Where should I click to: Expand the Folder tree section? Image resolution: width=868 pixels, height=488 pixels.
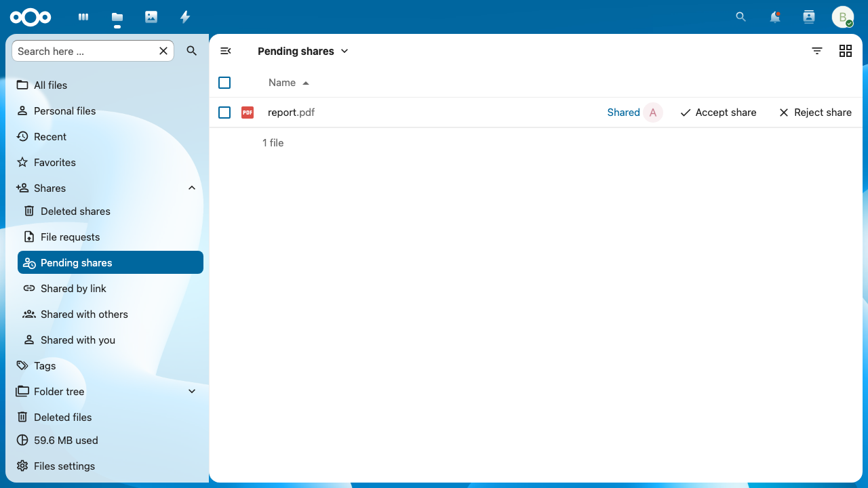click(x=192, y=391)
